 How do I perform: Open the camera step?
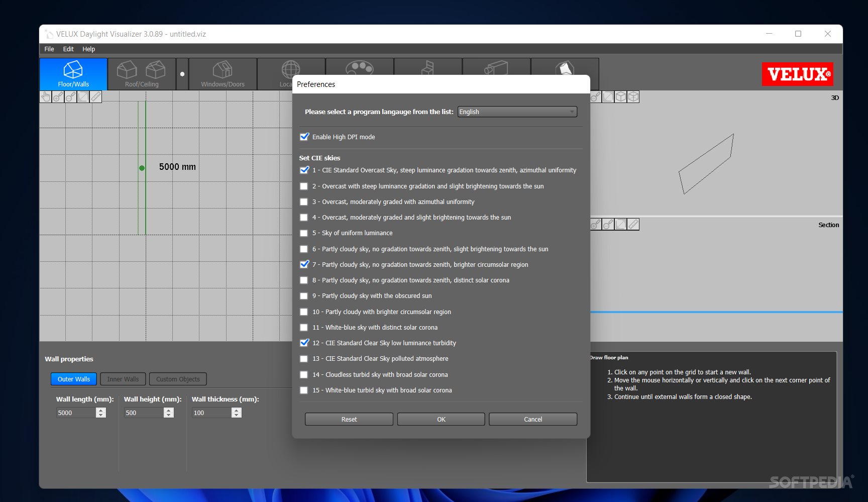coord(496,67)
